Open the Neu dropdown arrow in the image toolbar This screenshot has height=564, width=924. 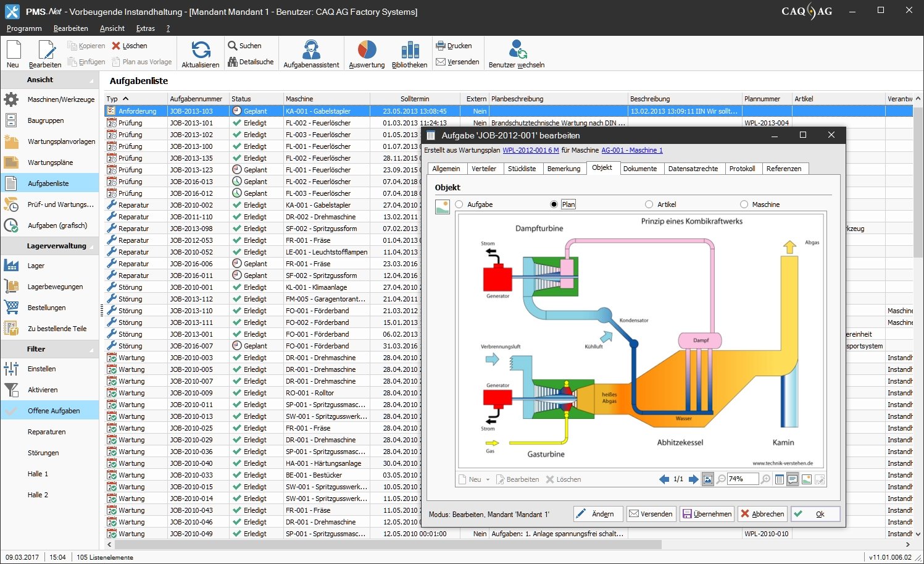[x=488, y=480]
